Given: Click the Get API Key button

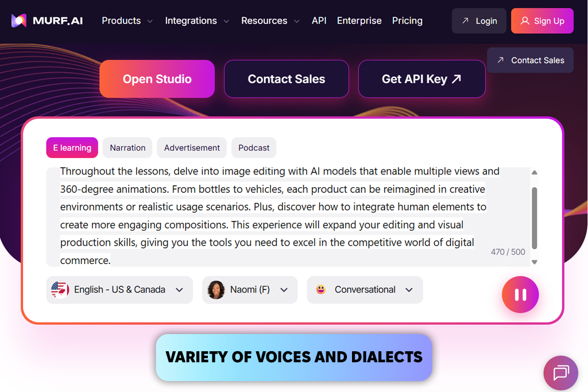Looking at the screenshot, I should (421, 79).
